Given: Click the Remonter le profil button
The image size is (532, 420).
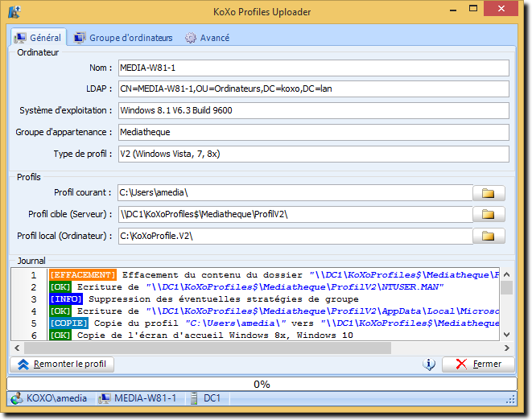Looking at the screenshot, I should pos(62,364).
